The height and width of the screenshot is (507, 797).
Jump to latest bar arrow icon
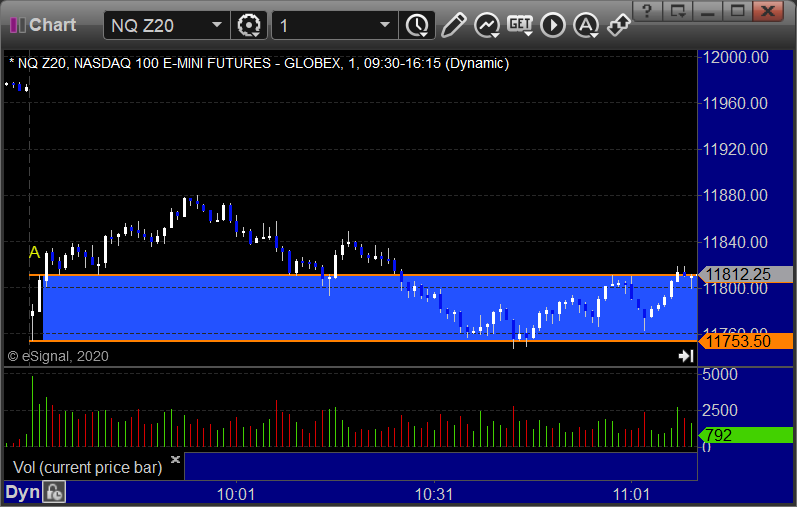pos(686,356)
